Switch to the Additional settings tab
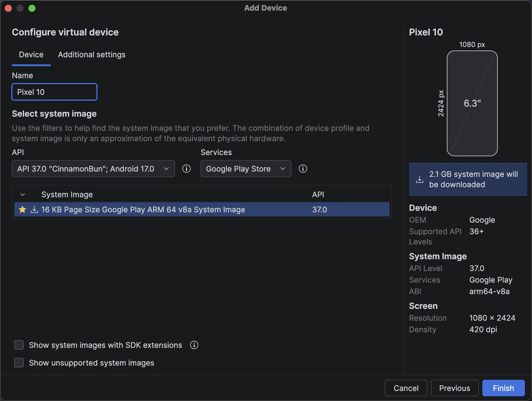Image resolution: width=532 pixels, height=401 pixels. point(92,55)
